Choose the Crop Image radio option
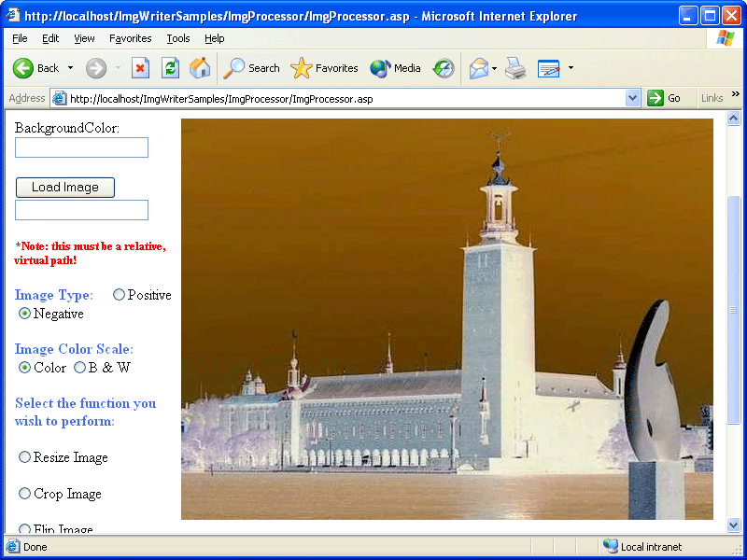Viewport: 747px width, 560px height. tap(24, 494)
